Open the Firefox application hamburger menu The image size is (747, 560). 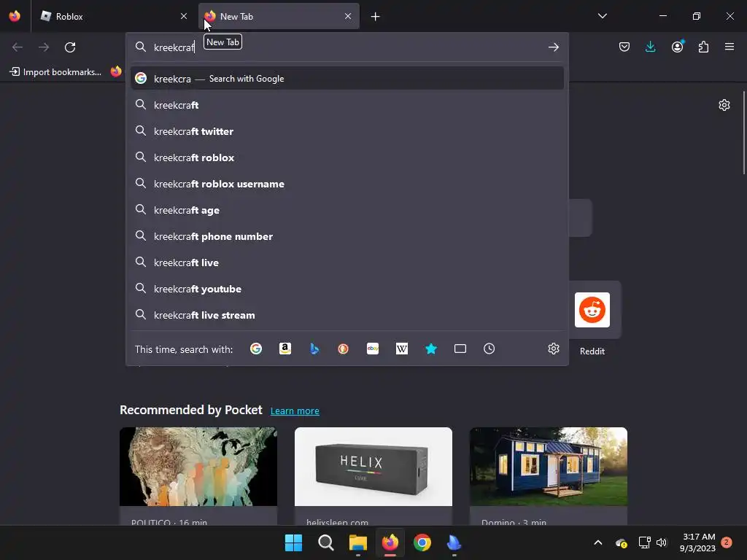point(729,47)
